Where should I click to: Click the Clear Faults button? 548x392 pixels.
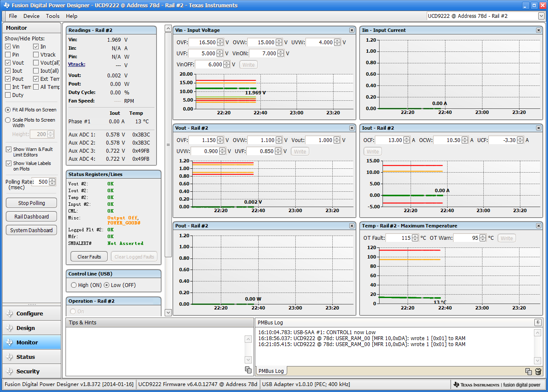click(x=89, y=257)
